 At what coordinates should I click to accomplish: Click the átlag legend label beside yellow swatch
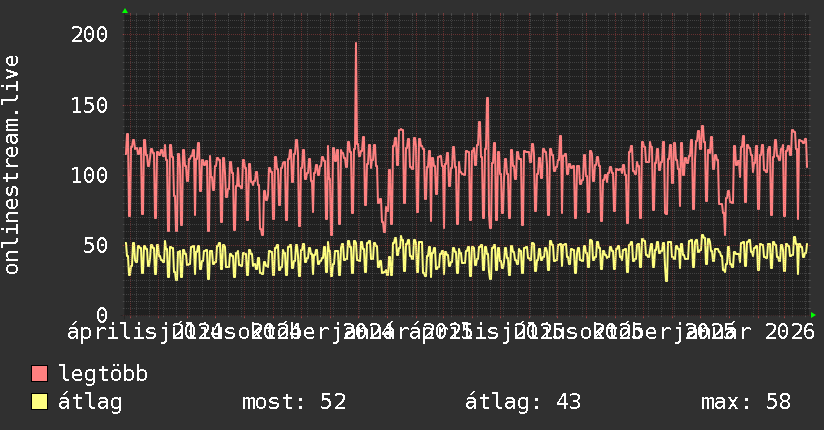tap(90, 402)
